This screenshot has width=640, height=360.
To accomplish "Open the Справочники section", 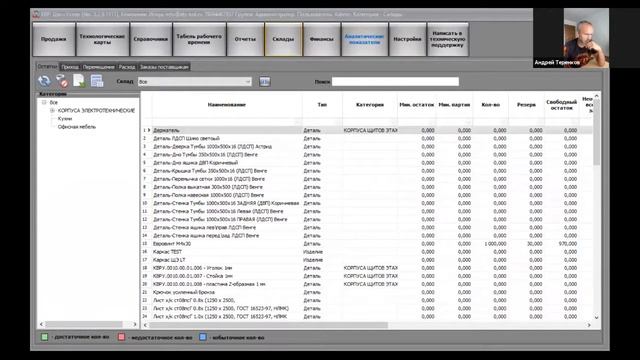I will click(x=151, y=39).
